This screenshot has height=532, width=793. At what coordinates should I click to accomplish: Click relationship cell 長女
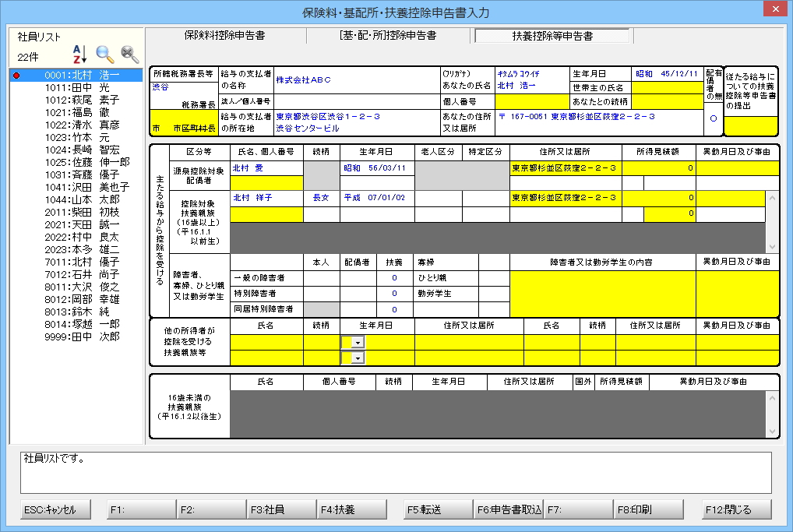(x=322, y=198)
